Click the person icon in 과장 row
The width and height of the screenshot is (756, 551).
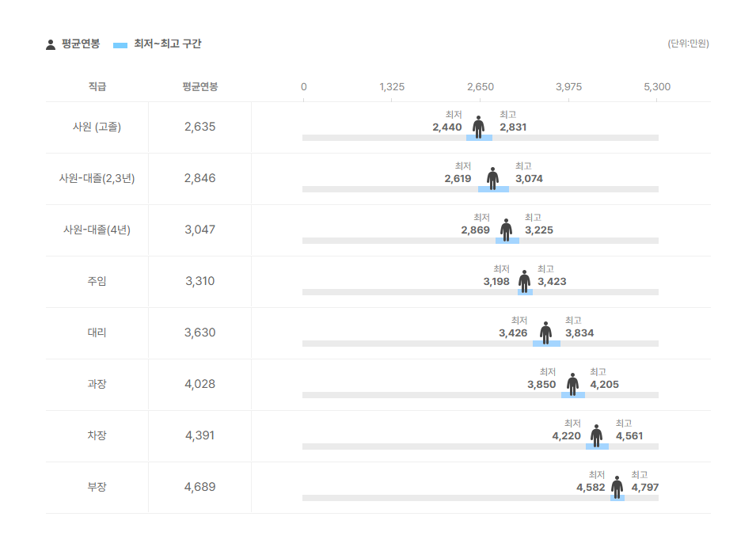pyautogui.click(x=572, y=384)
